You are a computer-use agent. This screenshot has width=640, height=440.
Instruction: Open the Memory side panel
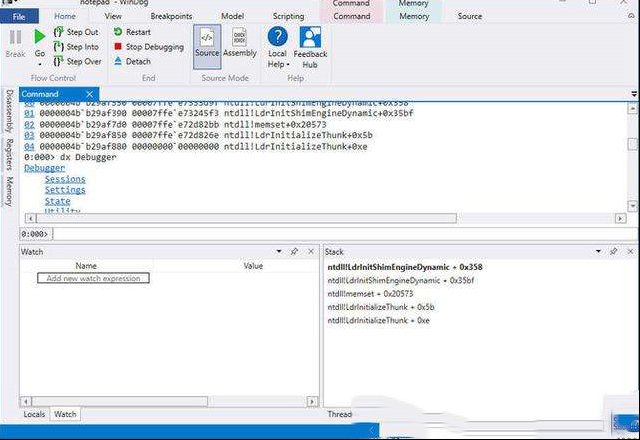(x=9, y=191)
